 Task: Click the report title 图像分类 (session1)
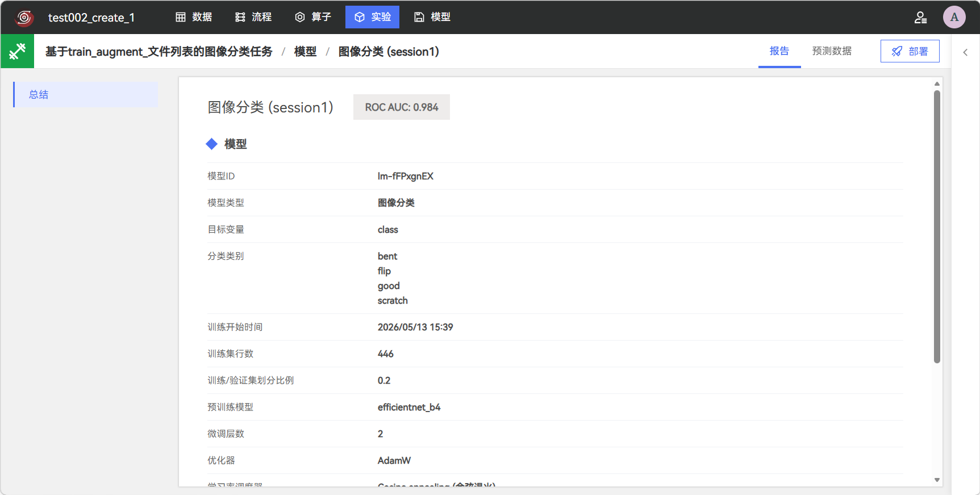pyautogui.click(x=270, y=107)
